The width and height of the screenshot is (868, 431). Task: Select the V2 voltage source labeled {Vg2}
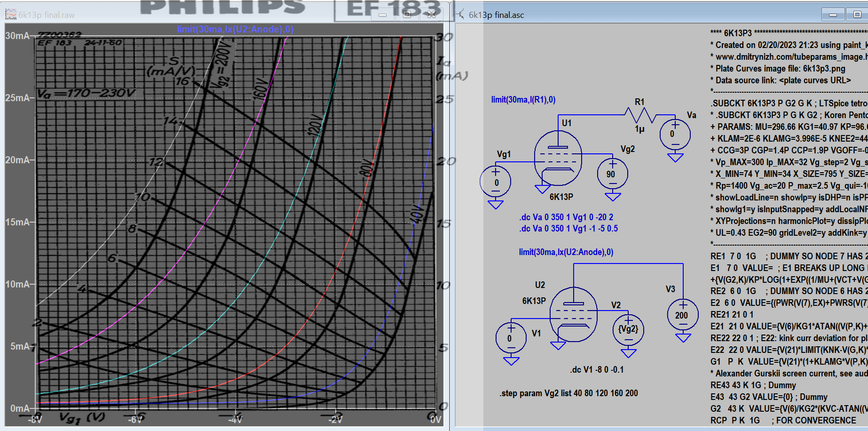(628, 330)
